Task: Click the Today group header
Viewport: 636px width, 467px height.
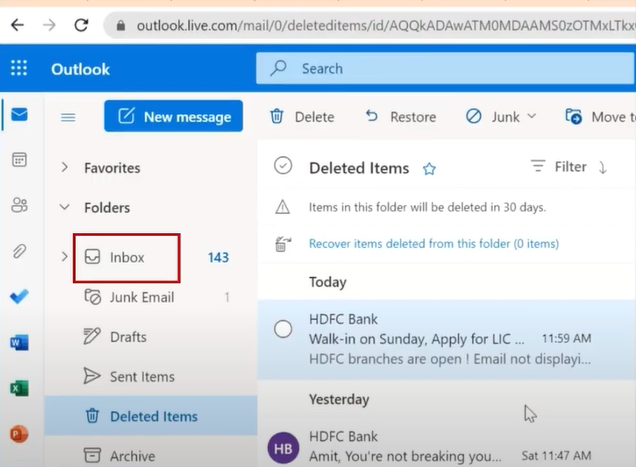Action: [x=328, y=282]
